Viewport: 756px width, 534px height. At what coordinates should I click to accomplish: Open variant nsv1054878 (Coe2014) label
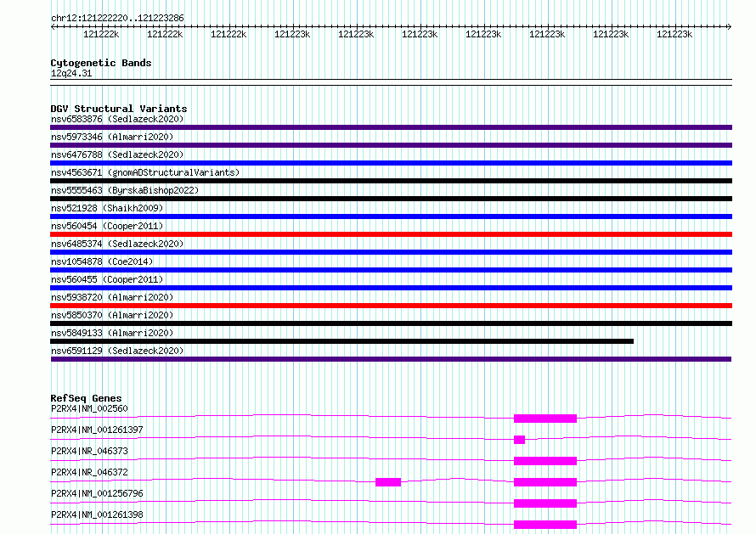102,261
